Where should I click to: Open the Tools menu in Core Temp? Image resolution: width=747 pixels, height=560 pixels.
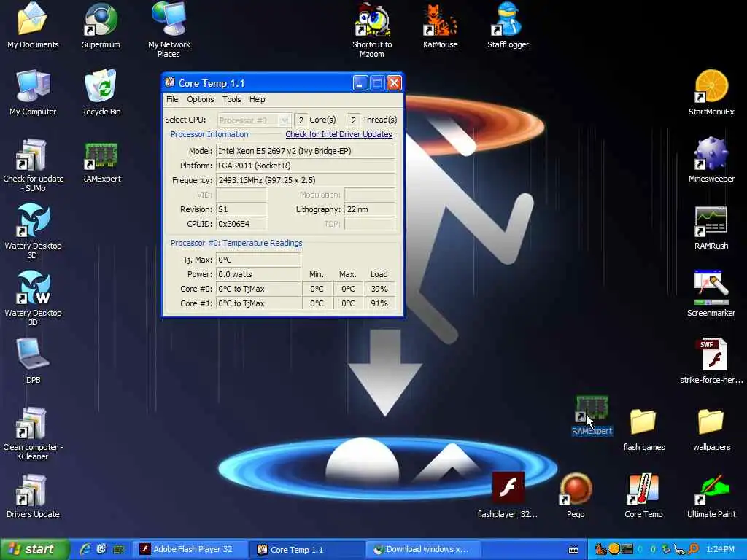point(231,99)
